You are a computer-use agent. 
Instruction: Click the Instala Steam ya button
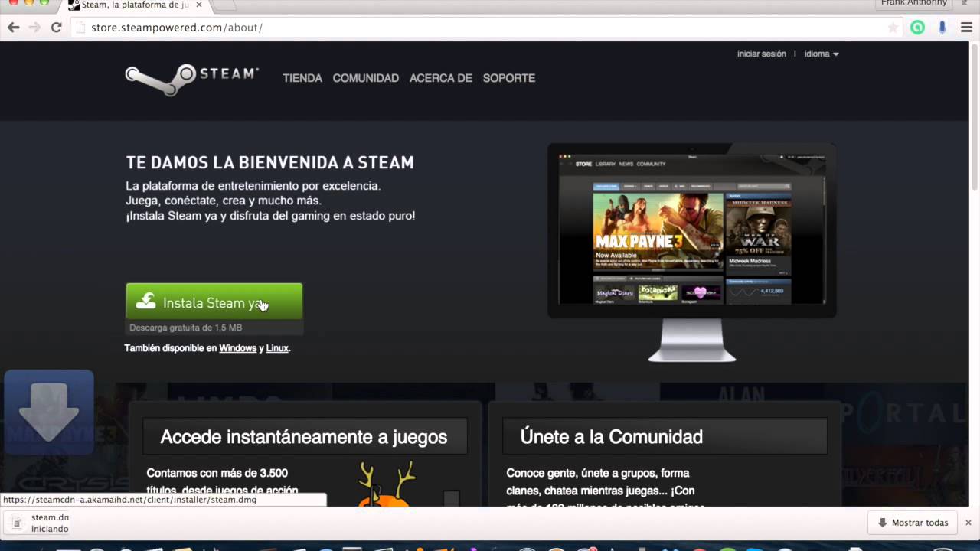(214, 302)
